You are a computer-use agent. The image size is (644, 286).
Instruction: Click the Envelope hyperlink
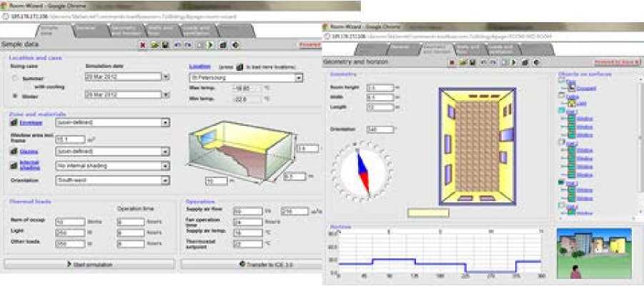(x=31, y=122)
